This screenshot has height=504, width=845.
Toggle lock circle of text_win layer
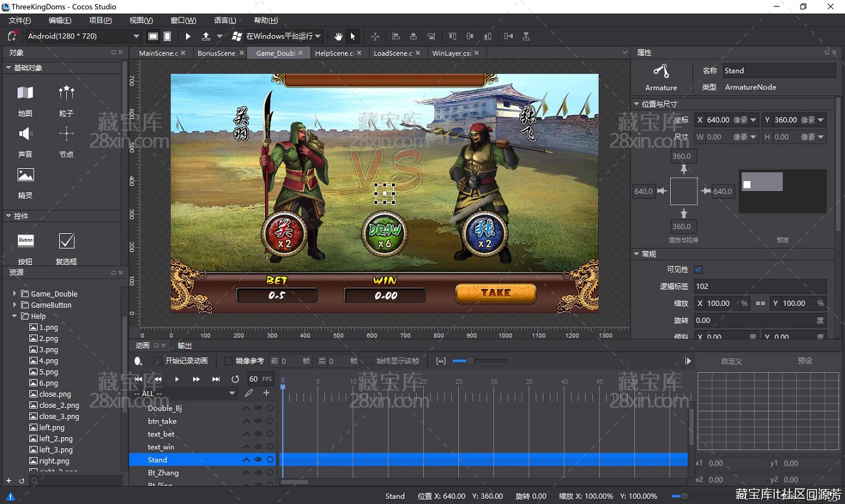click(270, 447)
